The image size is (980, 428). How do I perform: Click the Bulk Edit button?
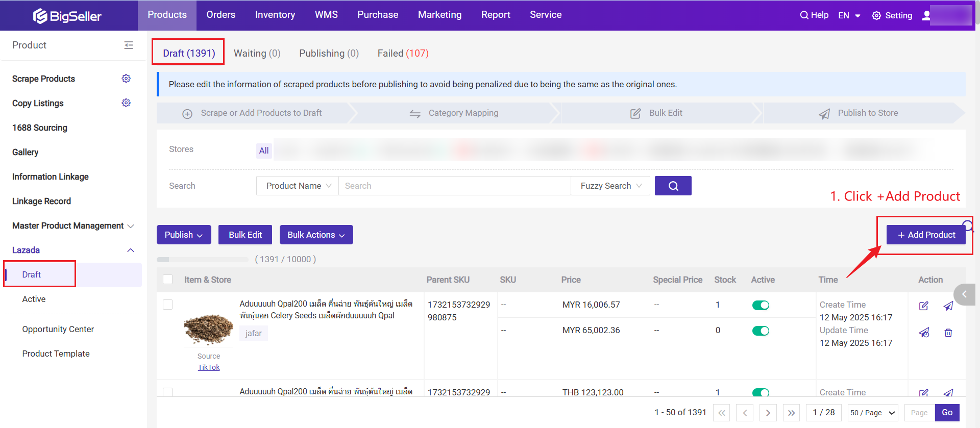245,235
